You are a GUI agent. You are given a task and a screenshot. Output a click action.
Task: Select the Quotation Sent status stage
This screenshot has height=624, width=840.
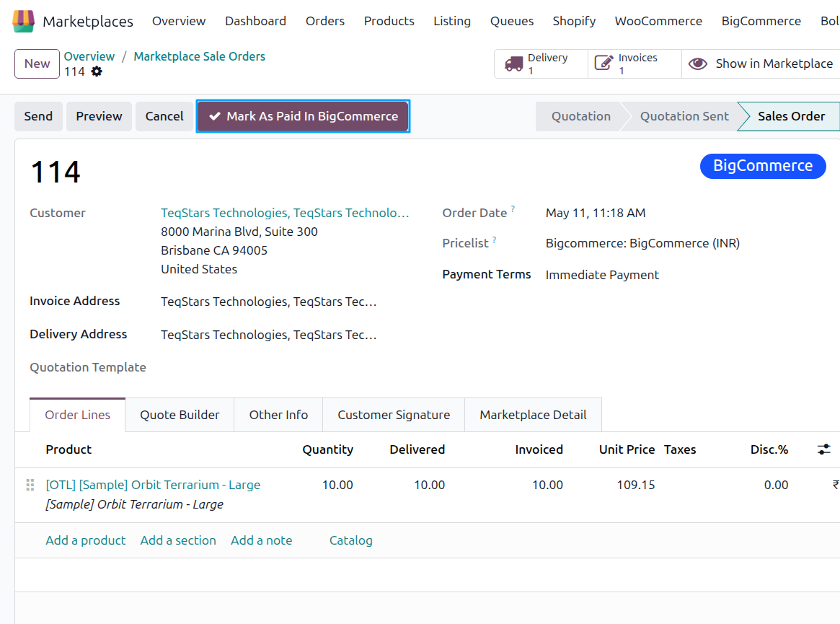(684, 116)
